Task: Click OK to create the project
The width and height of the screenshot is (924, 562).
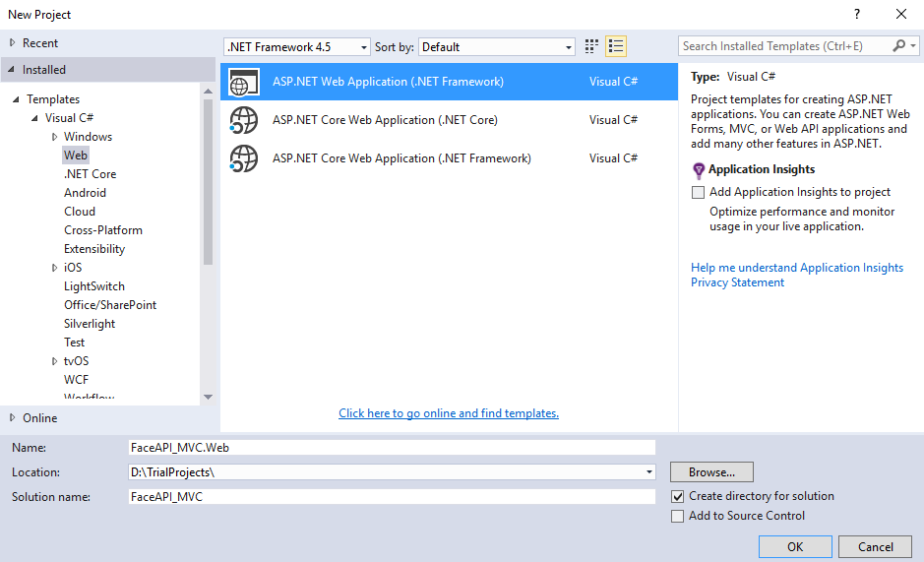Action: click(795, 546)
